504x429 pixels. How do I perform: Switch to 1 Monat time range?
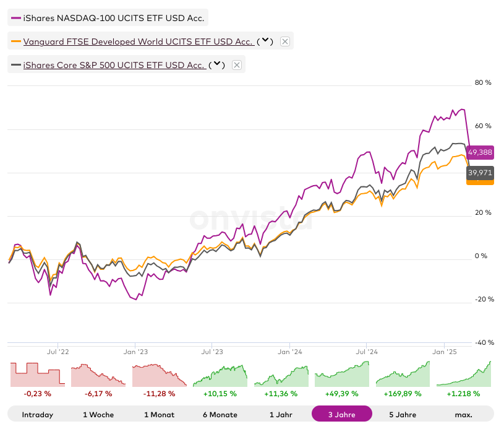coord(159,414)
